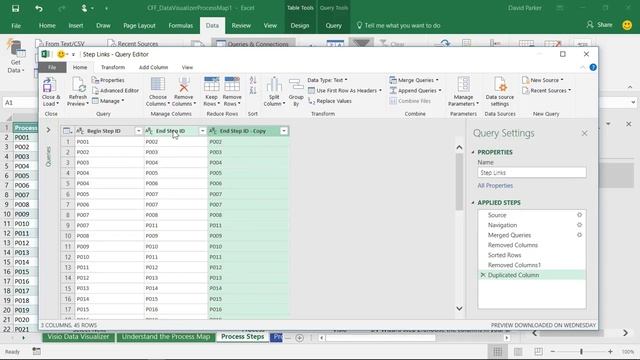Open Excel Formulas ribbon tab
Viewport: 640px width, 360px height.
pos(180,25)
